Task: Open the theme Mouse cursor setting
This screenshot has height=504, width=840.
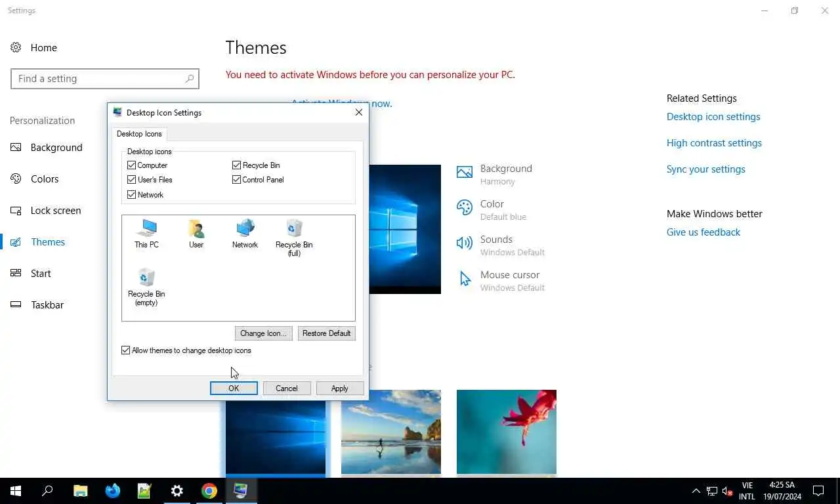Action: [x=501, y=281]
